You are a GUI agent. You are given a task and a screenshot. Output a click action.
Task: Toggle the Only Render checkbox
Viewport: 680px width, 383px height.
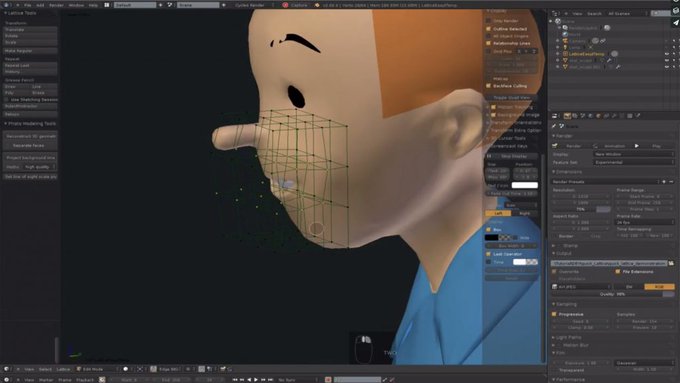click(x=488, y=21)
